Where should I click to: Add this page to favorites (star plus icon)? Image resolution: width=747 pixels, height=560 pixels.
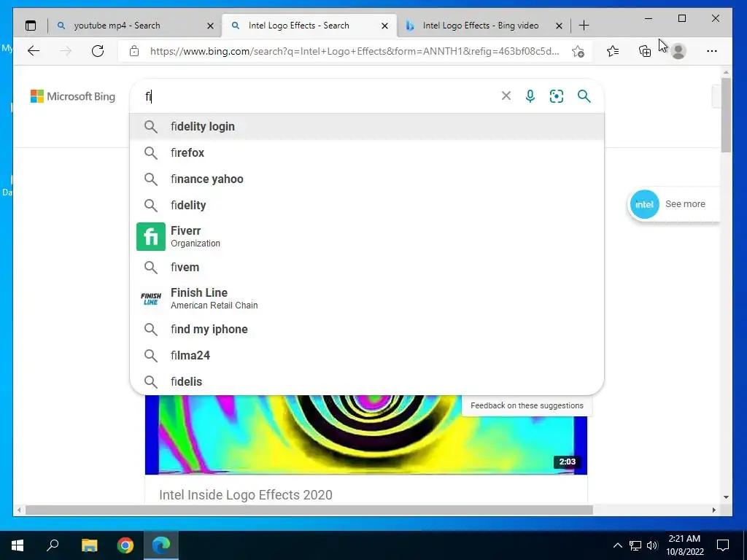click(x=578, y=51)
